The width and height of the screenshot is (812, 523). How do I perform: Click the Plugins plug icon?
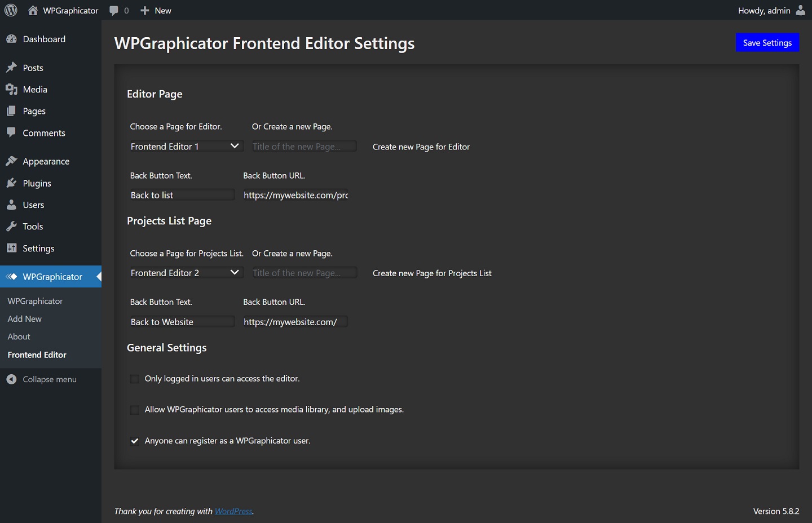(11, 183)
